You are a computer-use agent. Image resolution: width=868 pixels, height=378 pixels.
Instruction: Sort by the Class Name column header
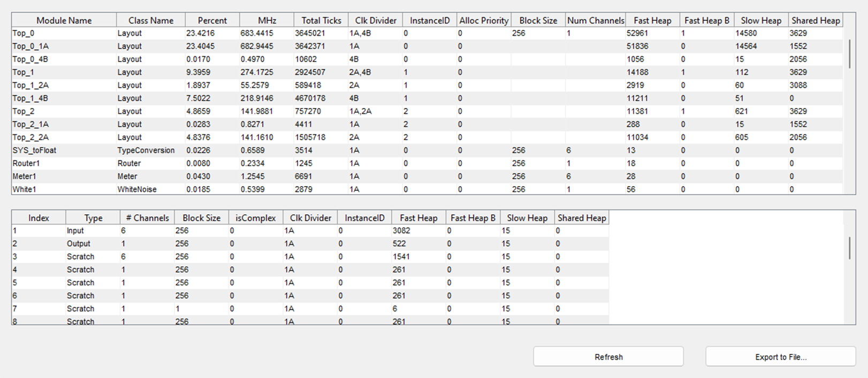click(x=150, y=20)
